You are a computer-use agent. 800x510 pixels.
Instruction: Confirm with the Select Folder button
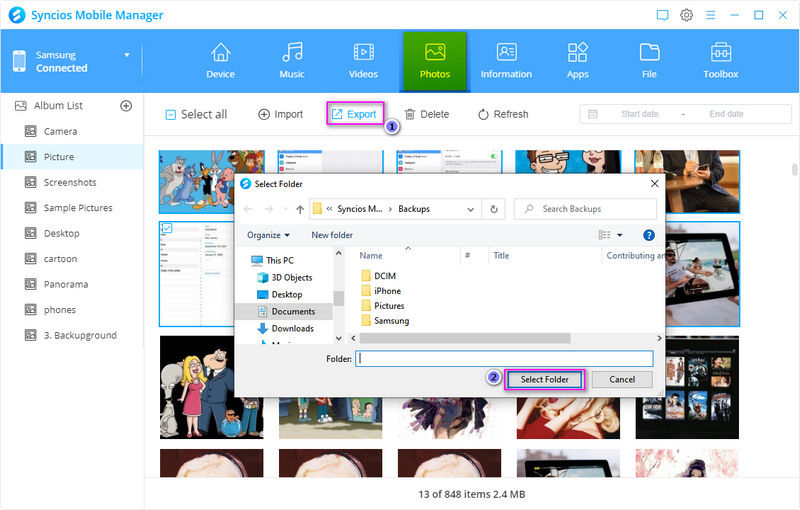[x=544, y=379]
